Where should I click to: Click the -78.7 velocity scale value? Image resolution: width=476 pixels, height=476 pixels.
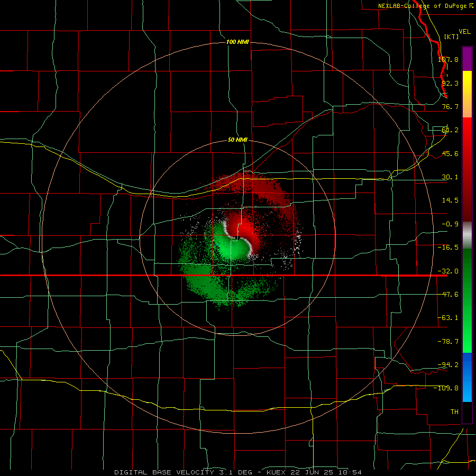(448, 342)
